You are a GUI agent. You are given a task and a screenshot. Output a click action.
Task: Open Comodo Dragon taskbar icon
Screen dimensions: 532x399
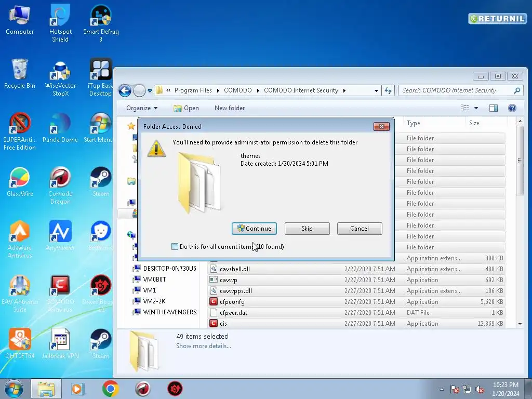[143, 389]
